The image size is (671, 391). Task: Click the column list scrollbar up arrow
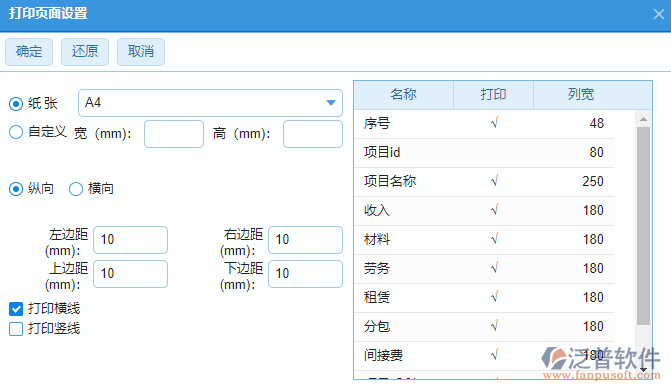point(643,119)
